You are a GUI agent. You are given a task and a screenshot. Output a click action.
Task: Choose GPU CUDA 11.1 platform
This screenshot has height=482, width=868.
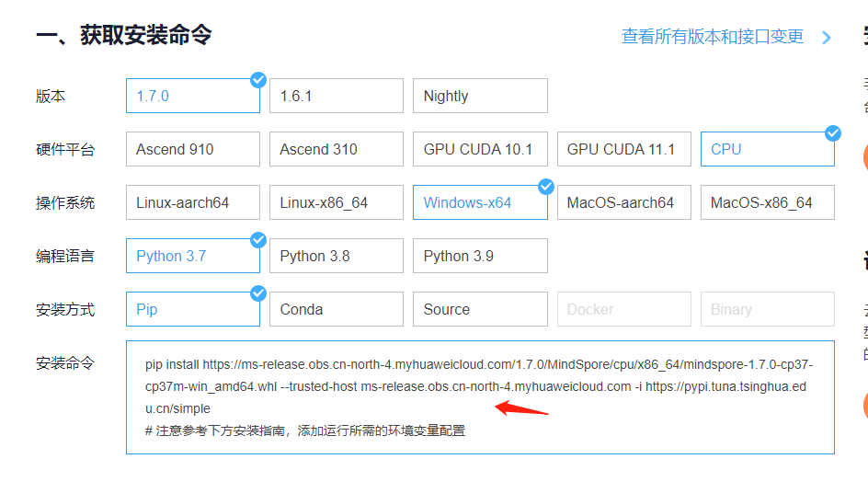point(623,149)
